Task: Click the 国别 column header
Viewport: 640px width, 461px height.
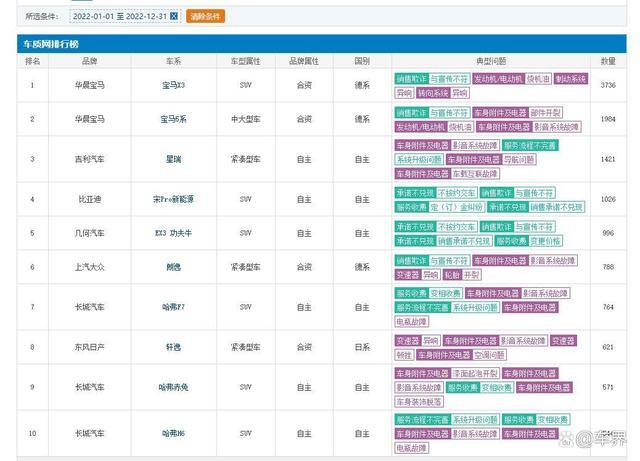Action: coord(362,61)
